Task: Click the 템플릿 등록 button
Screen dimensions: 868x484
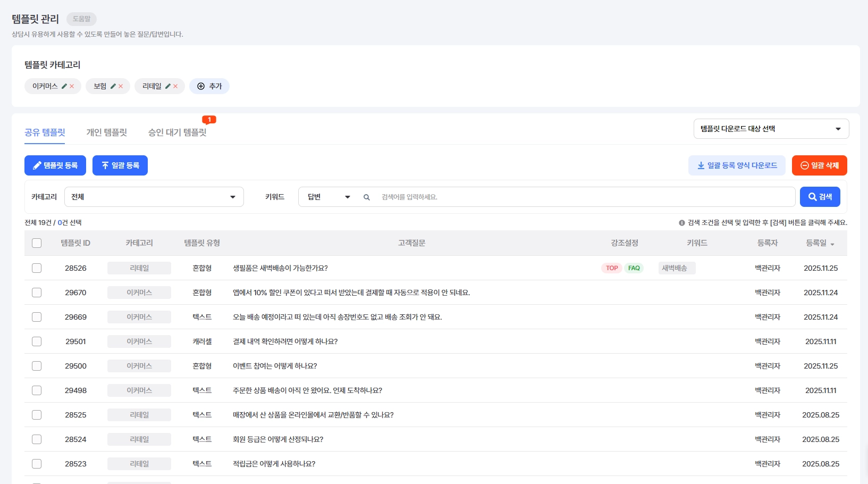Action: coord(55,165)
